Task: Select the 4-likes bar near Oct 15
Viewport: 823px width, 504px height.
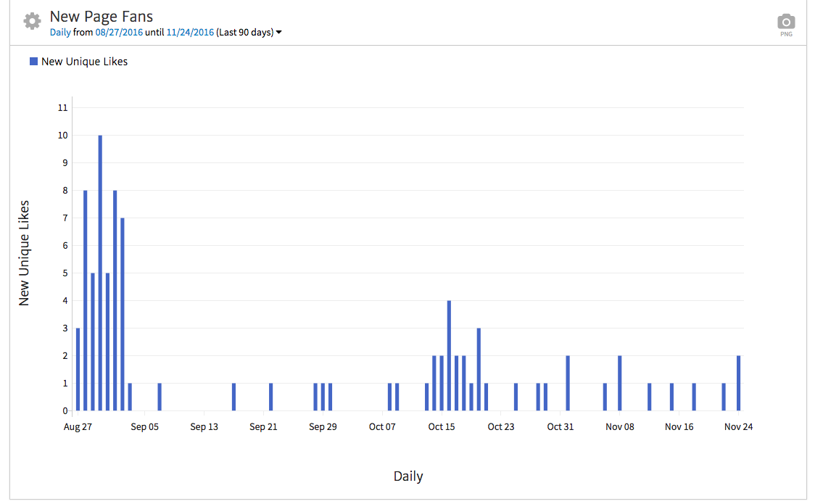Action: tap(450, 355)
